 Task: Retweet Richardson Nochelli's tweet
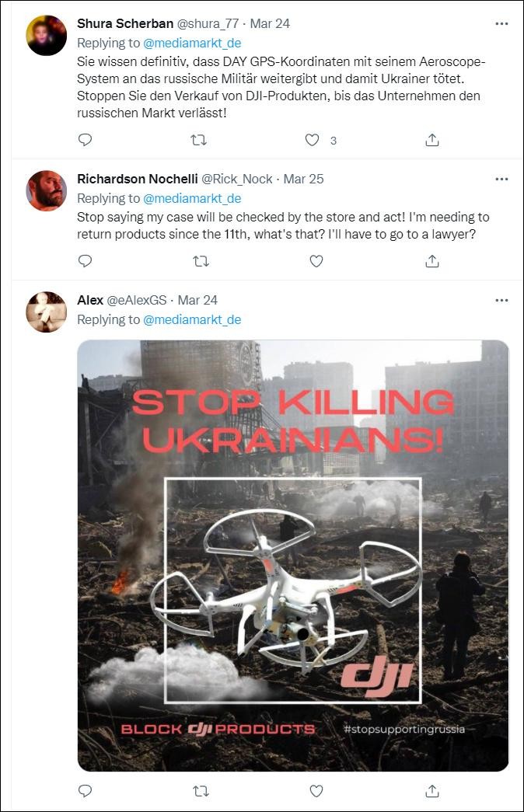[x=200, y=261]
